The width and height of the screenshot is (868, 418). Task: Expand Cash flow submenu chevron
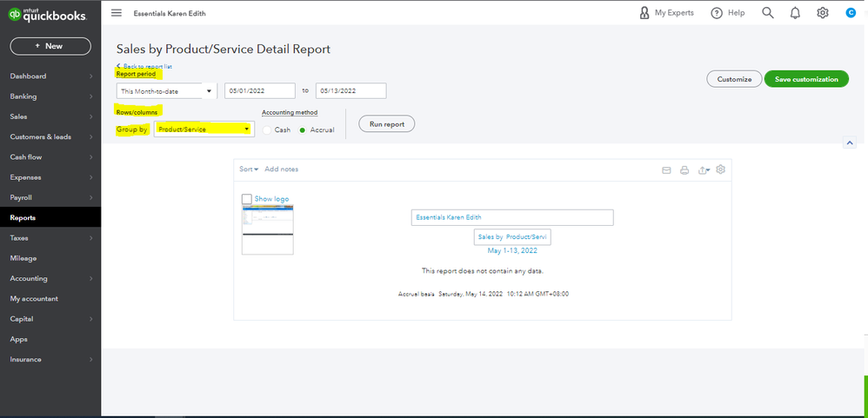[90, 157]
